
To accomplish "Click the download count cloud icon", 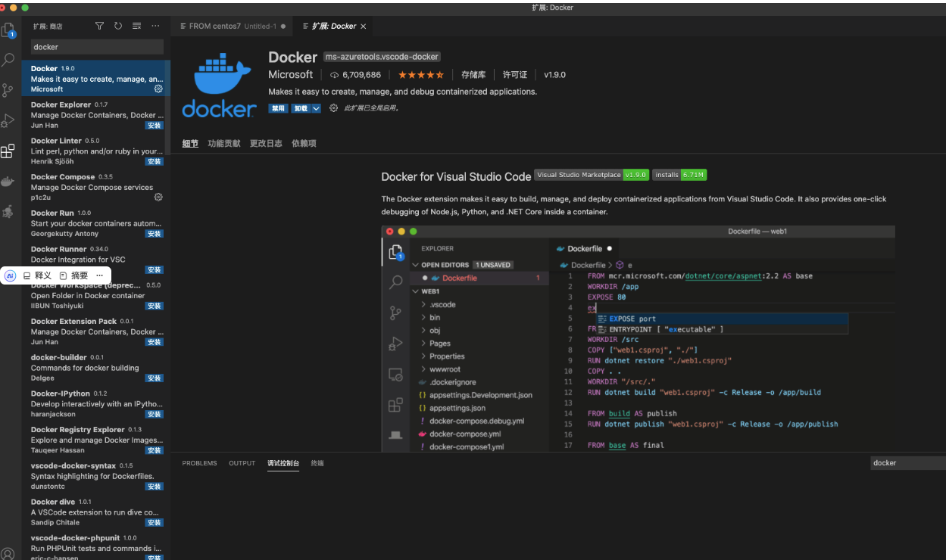I will click(334, 75).
